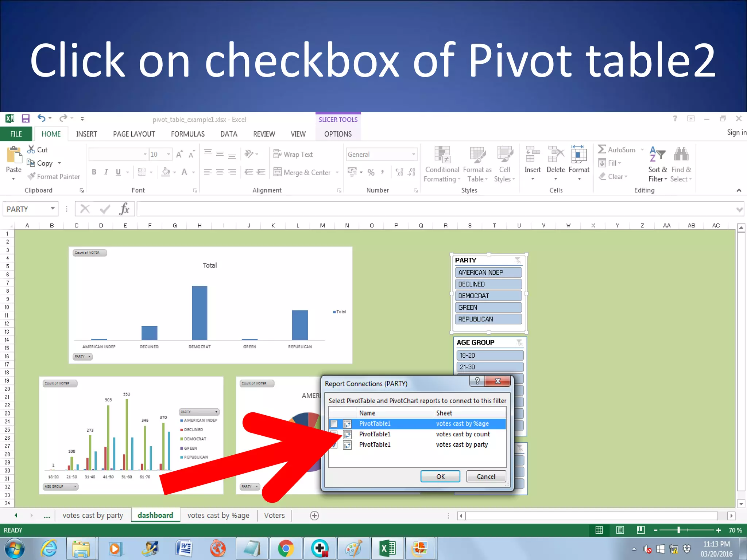
Task: Open the AGE GROUP field dropdown on the chart
Action: click(61, 486)
